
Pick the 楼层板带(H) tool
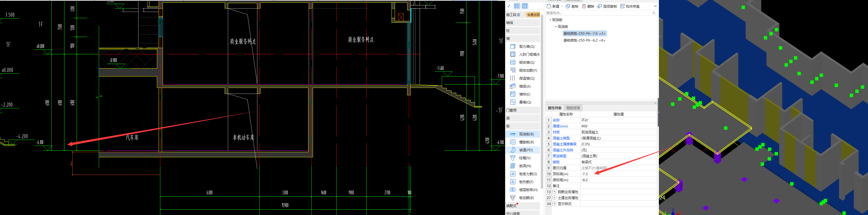[523, 190]
